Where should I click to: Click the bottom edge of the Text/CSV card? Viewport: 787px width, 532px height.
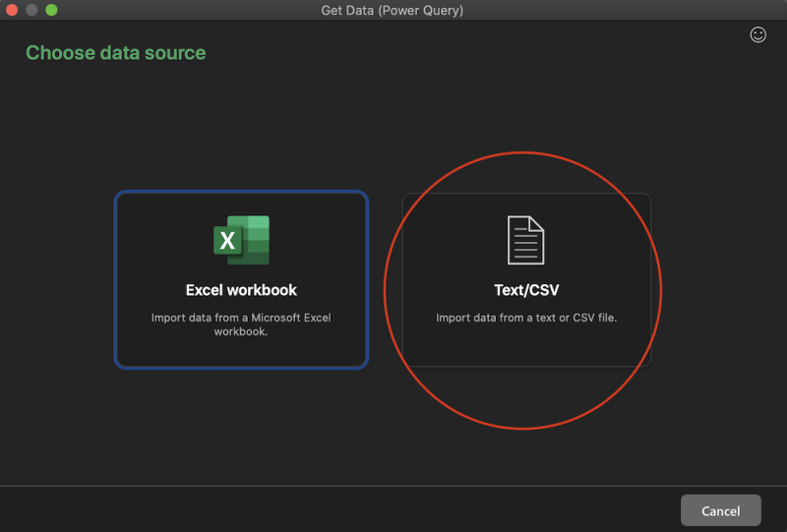click(526, 366)
